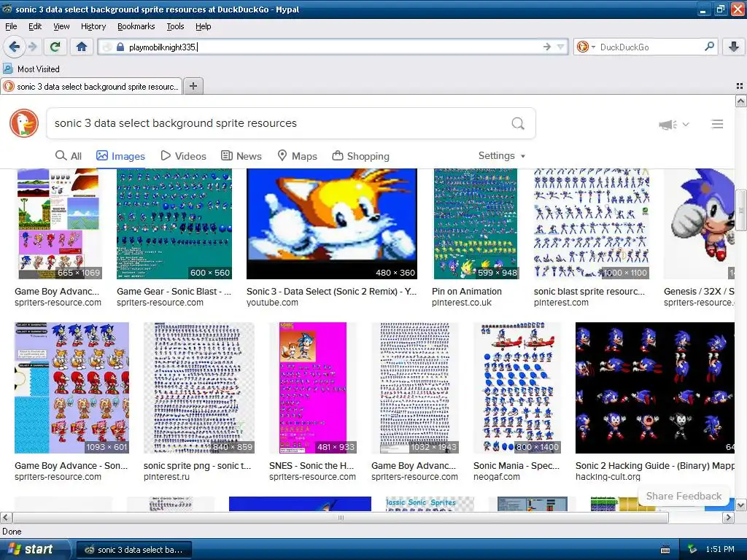Image resolution: width=747 pixels, height=560 pixels.
Task: Click the address bar URL field
Action: (x=333, y=47)
